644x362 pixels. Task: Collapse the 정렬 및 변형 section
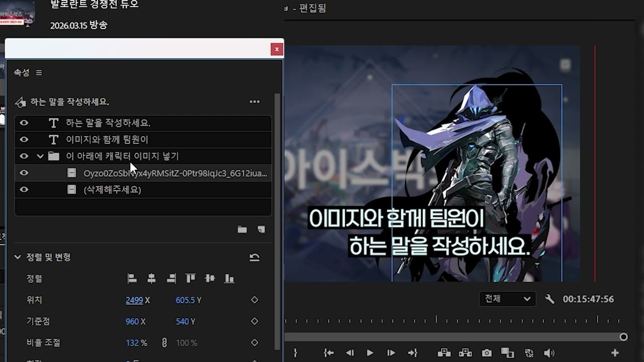[x=18, y=257]
